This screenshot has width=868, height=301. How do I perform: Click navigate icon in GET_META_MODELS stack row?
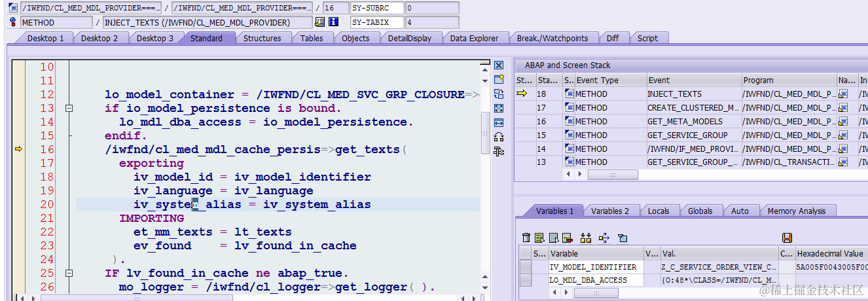843,122
